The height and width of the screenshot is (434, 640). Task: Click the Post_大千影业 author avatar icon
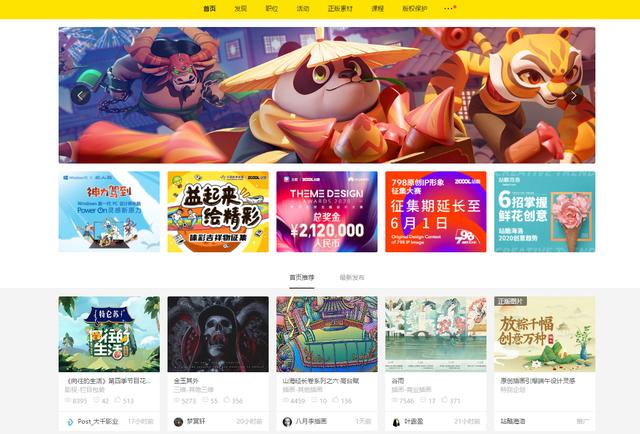coord(70,422)
